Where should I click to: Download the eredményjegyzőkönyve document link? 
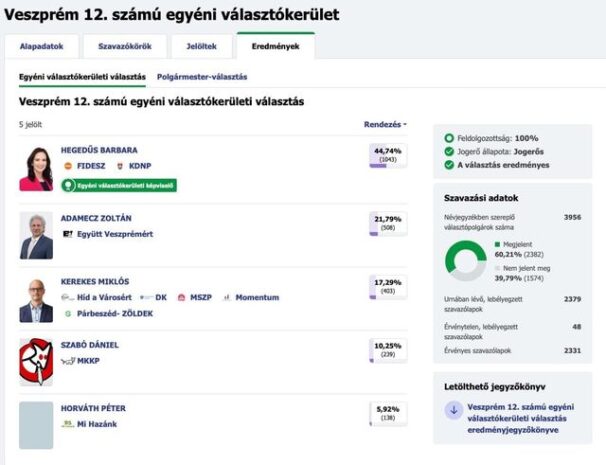point(520,418)
